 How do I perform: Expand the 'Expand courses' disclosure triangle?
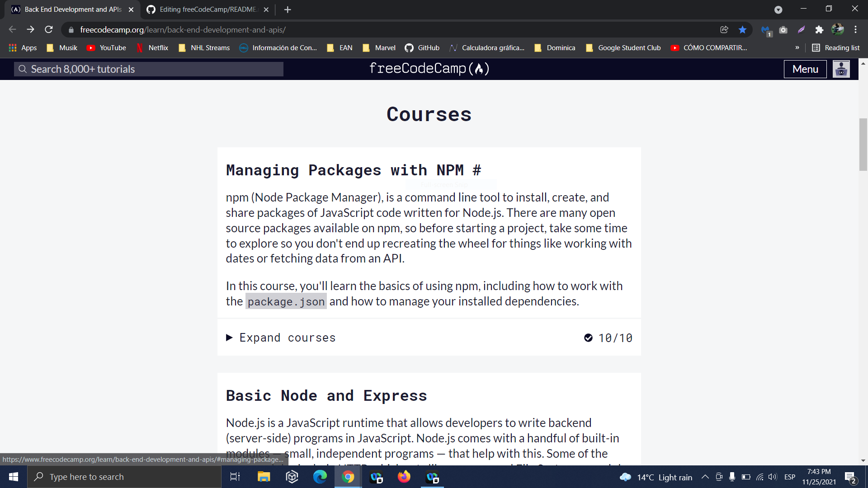[229, 338]
